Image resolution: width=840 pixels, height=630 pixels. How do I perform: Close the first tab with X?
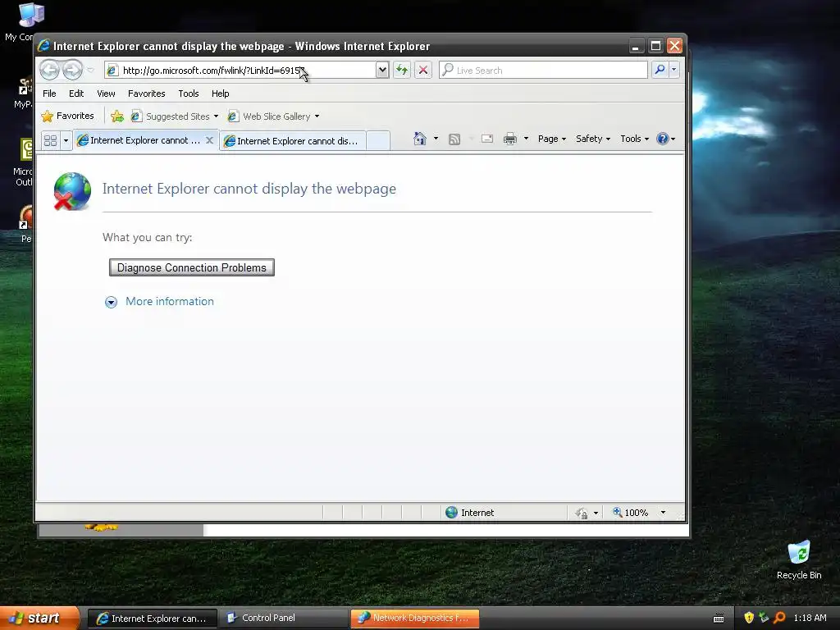[x=209, y=140]
